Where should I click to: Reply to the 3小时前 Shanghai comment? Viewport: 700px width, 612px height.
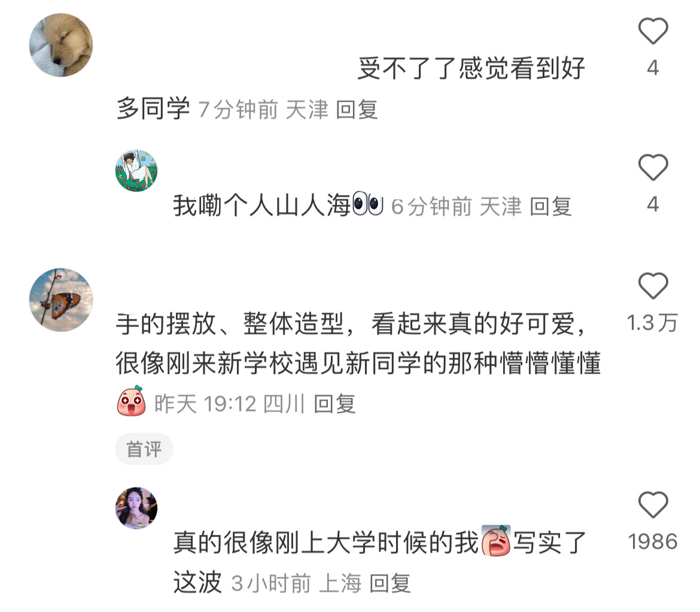coord(389,583)
